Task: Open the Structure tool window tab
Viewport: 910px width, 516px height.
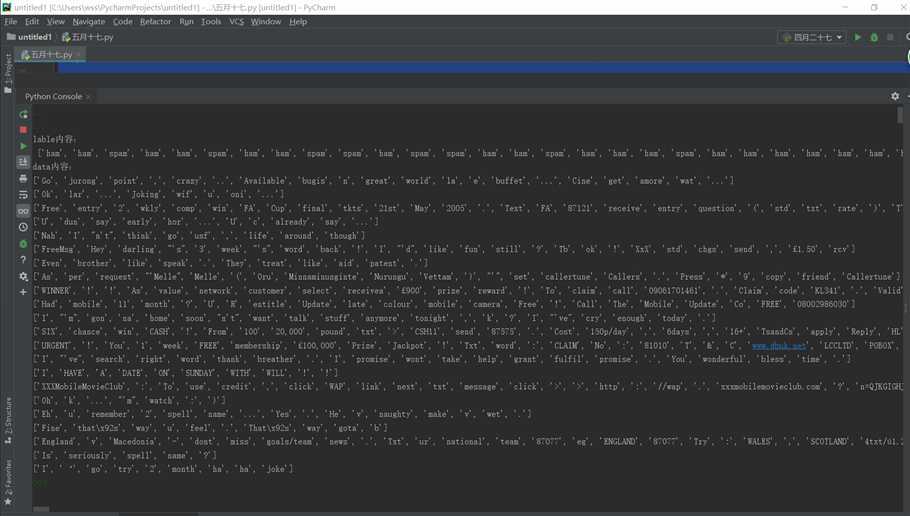Action: coord(8,421)
